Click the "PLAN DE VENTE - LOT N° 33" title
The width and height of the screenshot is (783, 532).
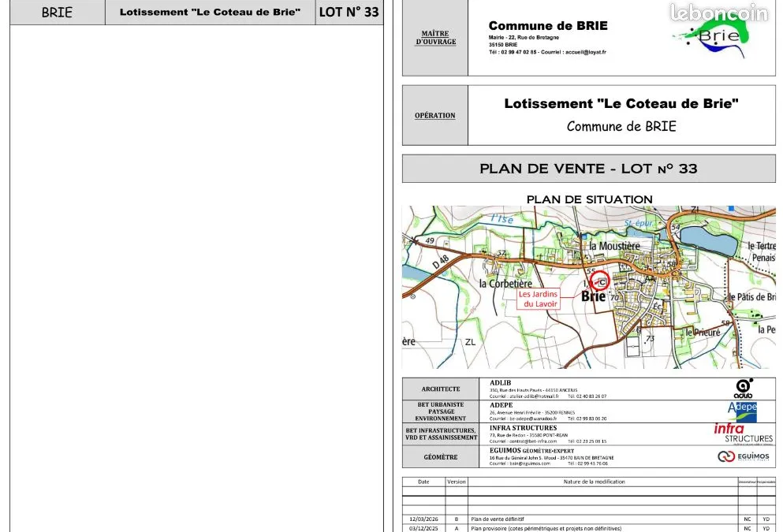pyautogui.click(x=588, y=169)
